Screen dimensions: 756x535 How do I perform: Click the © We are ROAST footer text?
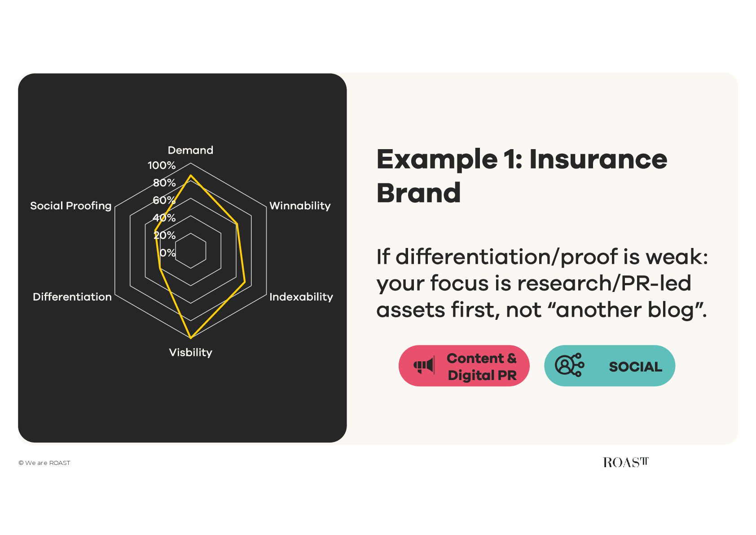(x=44, y=463)
